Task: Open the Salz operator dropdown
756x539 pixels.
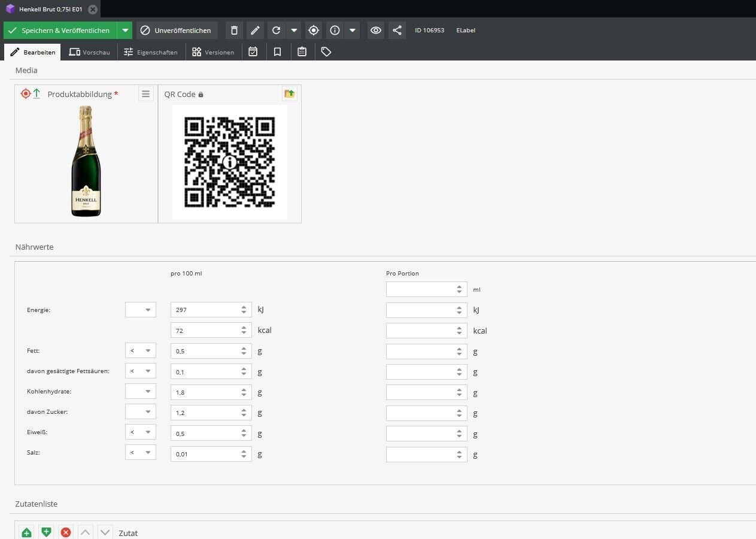Action: [141, 453]
